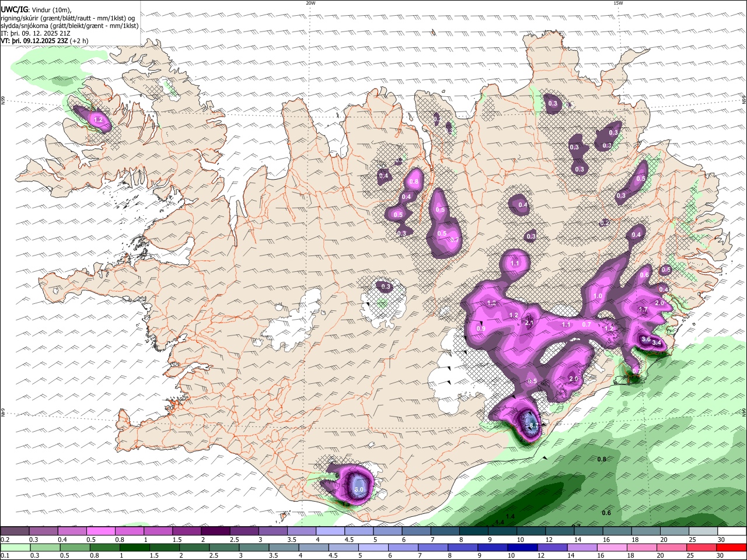The width and height of the screenshot is (747, 560).
Task: Click the 1.0 precipitation value on the map
Action: (x=598, y=296)
